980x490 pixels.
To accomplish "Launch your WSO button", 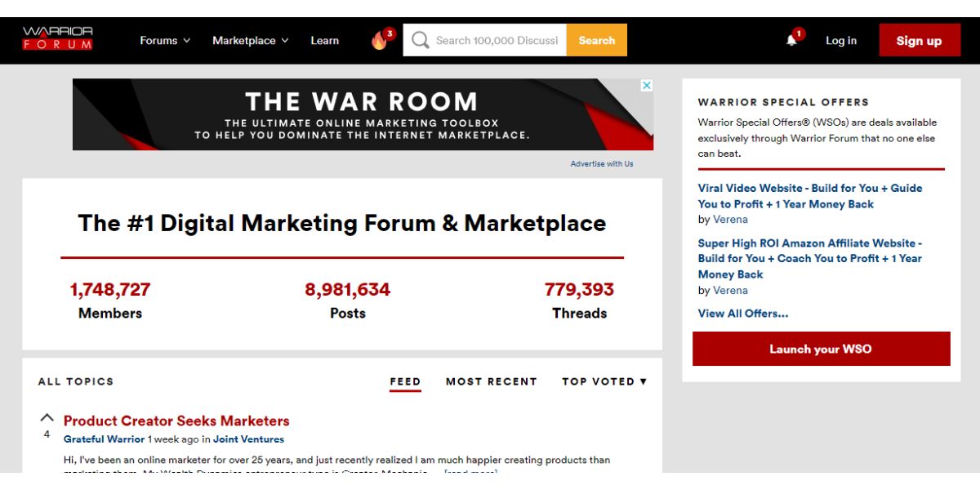I will tap(821, 349).
